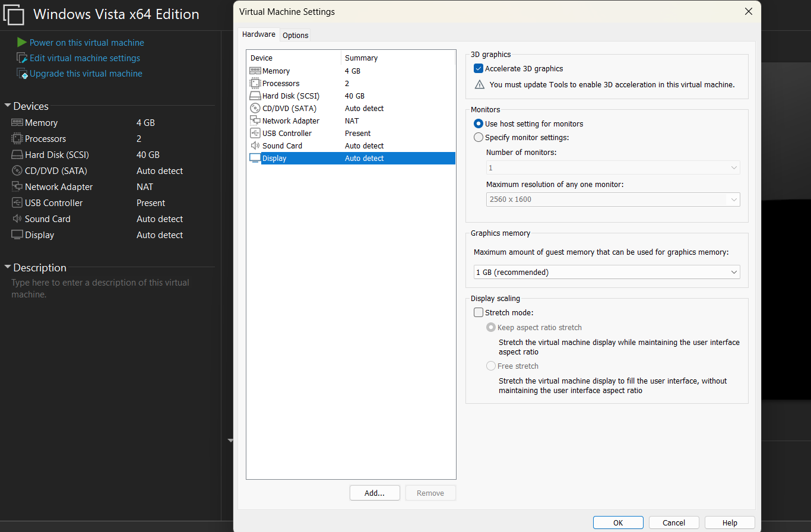Open the graphics memory dropdown showing 1 GB
Image resolution: width=811 pixels, height=532 pixels.
click(x=607, y=272)
